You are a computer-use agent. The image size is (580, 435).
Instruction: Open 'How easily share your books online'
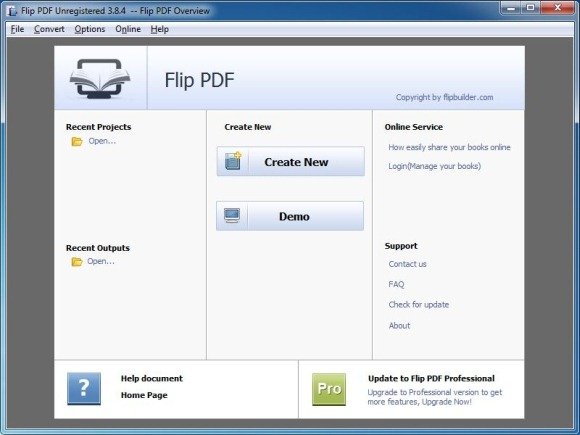pos(449,147)
